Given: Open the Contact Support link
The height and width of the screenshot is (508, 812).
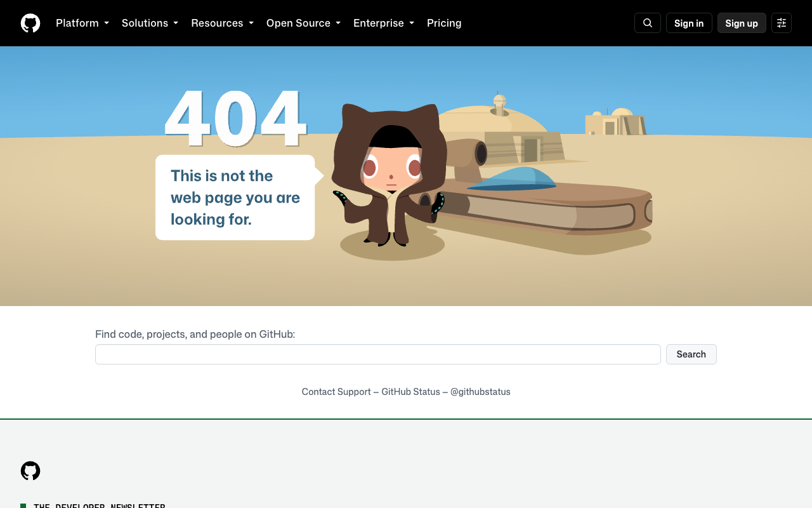Looking at the screenshot, I should pos(336,392).
